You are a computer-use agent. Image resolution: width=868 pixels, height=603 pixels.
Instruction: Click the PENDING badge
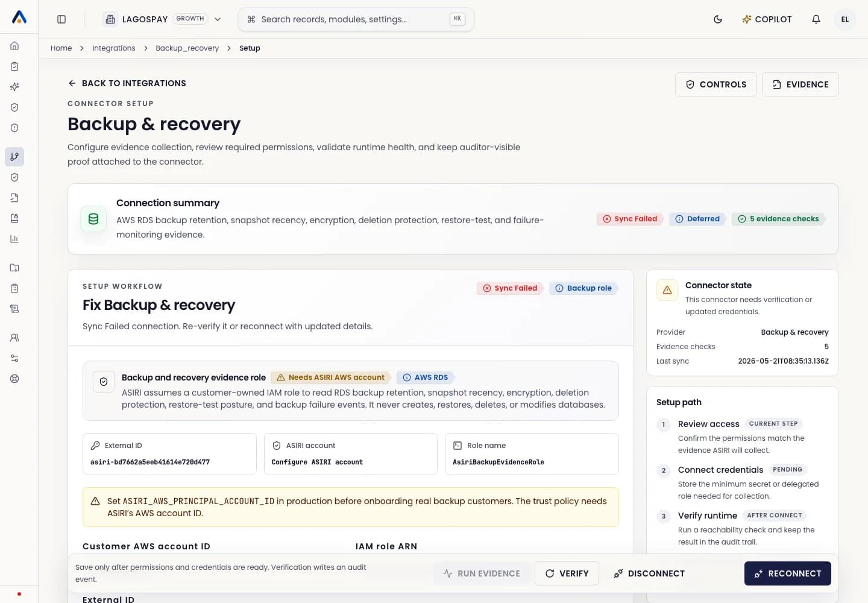(x=787, y=470)
